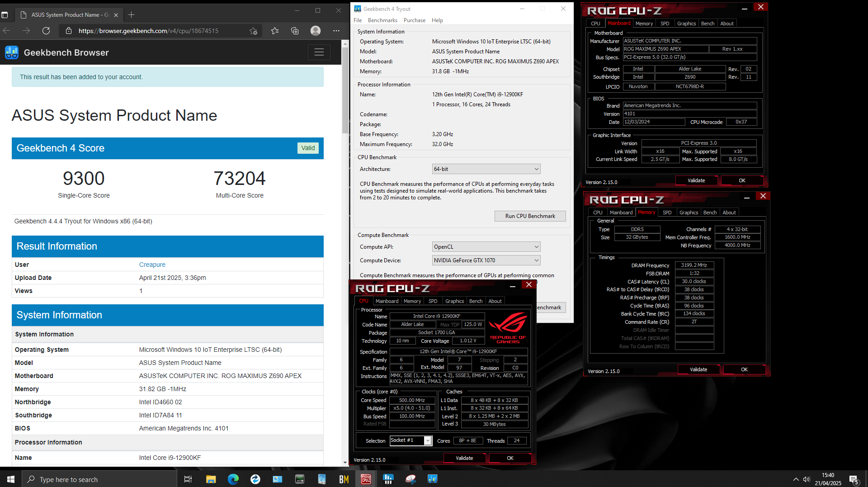
Task: Click Validate in the CPU-Z Mainboard window
Action: click(696, 180)
